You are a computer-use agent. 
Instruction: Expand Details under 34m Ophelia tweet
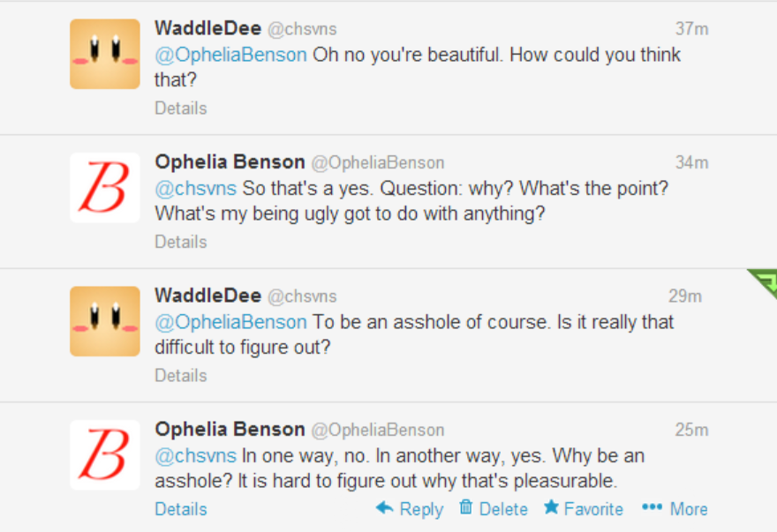click(x=180, y=242)
